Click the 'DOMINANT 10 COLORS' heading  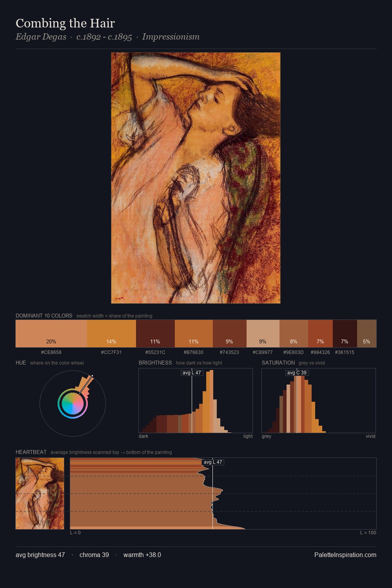pos(44,316)
